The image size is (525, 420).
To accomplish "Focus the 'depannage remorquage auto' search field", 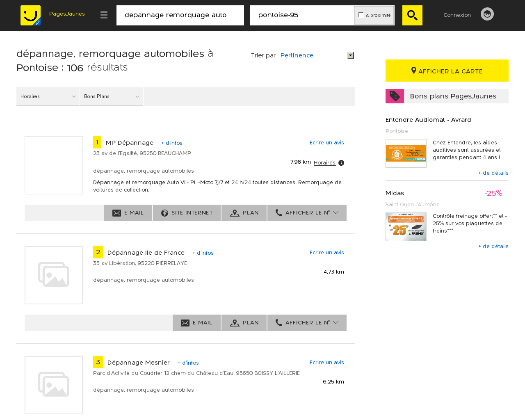I will 180,15.
